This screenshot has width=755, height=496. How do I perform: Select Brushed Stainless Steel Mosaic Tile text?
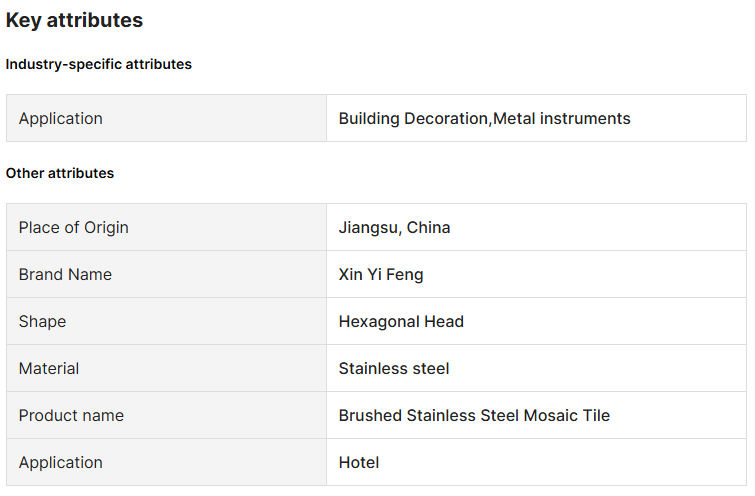pos(474,415)
